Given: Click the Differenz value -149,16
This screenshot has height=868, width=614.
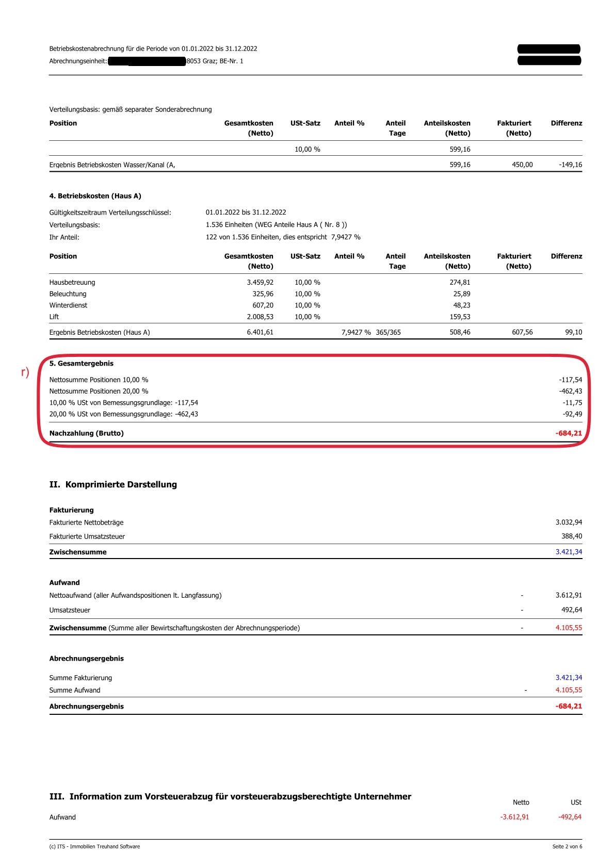Looking at the screenshot, I should click(x=570, y=165).
